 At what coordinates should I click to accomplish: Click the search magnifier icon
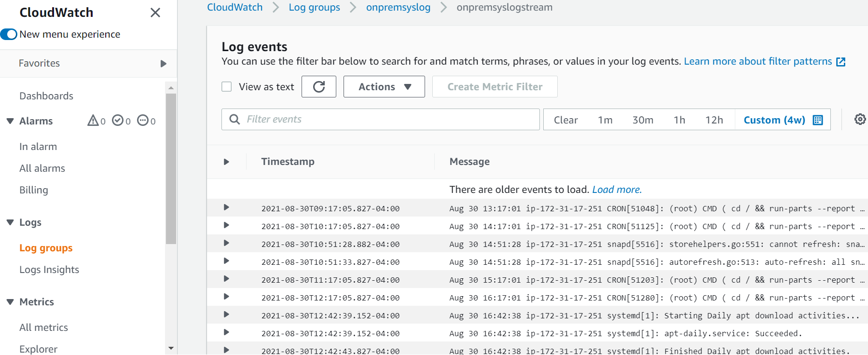[234, 119]
